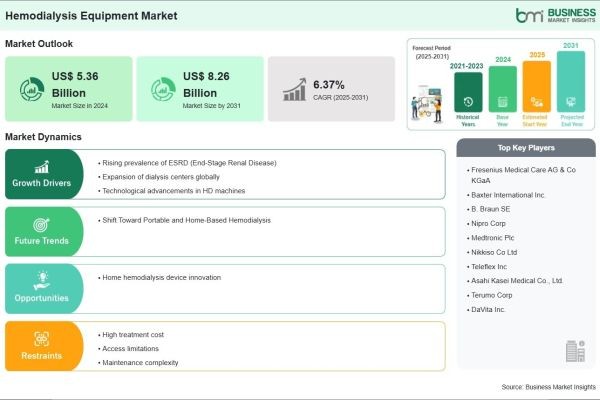This screenshot has width=600, height=400.
Task: Click the lightbulb hand icon above Opportunities
Action: [x=42, y=281]
